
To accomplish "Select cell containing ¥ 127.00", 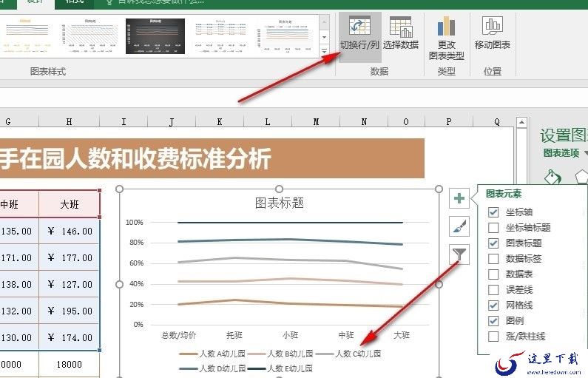I will tap(70, 284).
